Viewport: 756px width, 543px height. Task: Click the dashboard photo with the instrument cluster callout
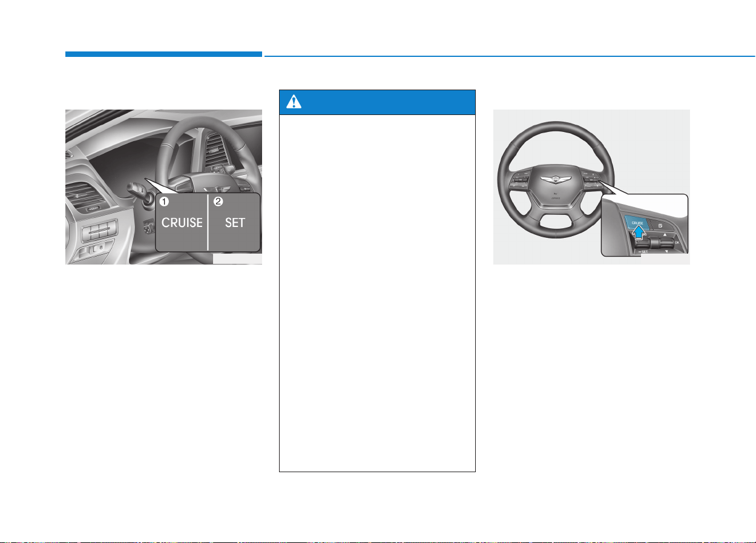tap(164, 187)
